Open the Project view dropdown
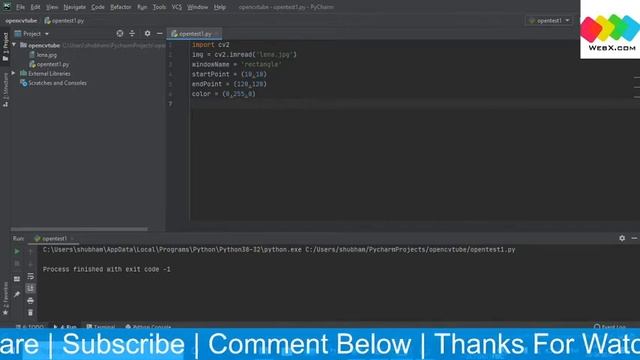Image resolution: width=640 pixels, height=360 pixels. [32, 34]
